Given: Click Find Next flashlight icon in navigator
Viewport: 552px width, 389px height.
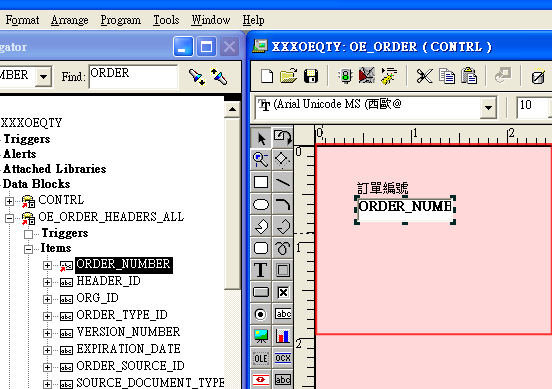Looking at the screenshot, I should 196,77.
